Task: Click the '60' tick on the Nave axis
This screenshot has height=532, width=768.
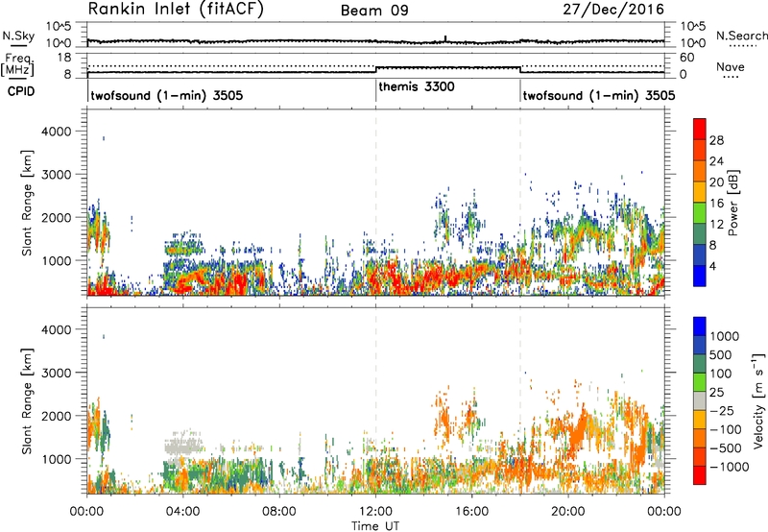Action: pyautogui.click(x=686, y=58)
